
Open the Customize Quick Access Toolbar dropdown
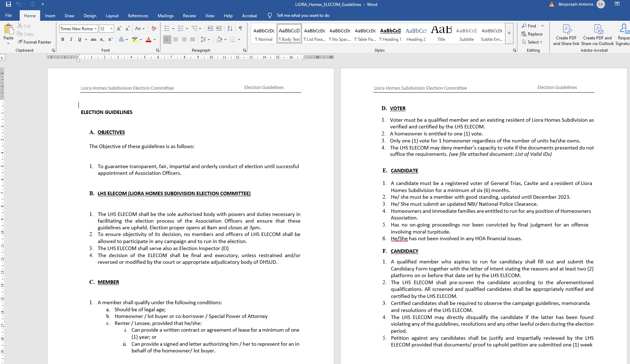coord(43,5)
